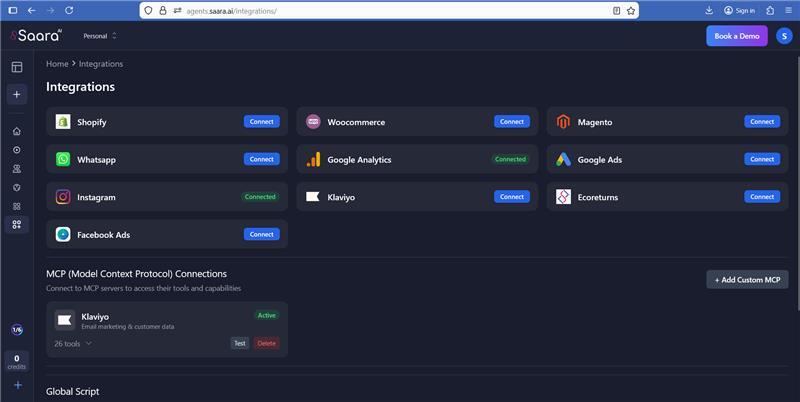Reload the page in browser
The image size is (800, 402).
(x=68, y=10)
